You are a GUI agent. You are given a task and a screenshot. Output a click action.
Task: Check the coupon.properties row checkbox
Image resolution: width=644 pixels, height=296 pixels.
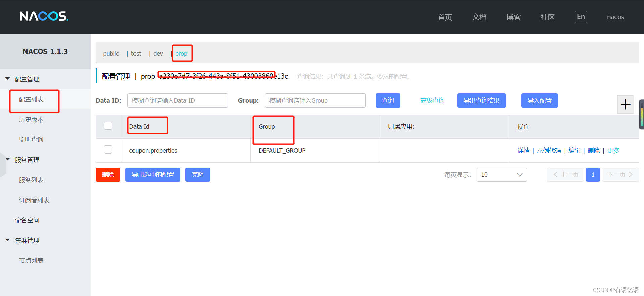[108, 150]
